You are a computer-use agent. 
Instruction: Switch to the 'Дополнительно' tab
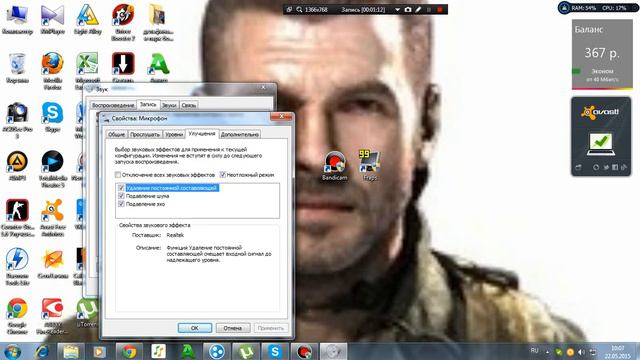240,134
